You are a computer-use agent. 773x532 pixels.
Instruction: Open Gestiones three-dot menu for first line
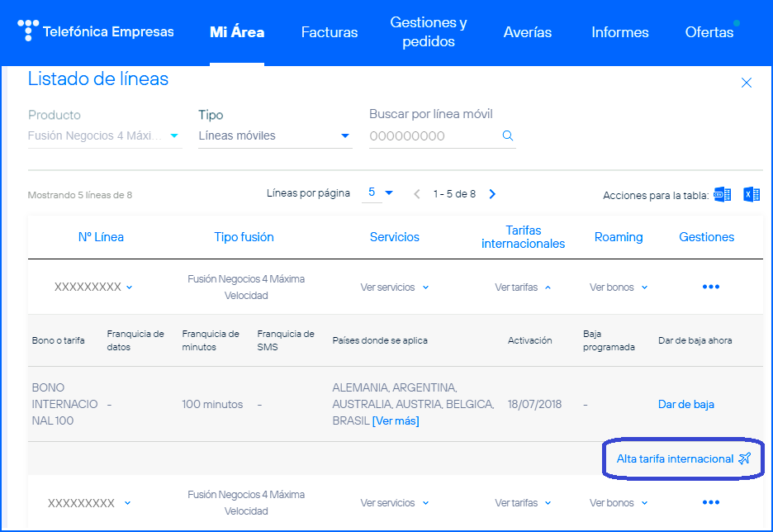[x=710, y=287]
